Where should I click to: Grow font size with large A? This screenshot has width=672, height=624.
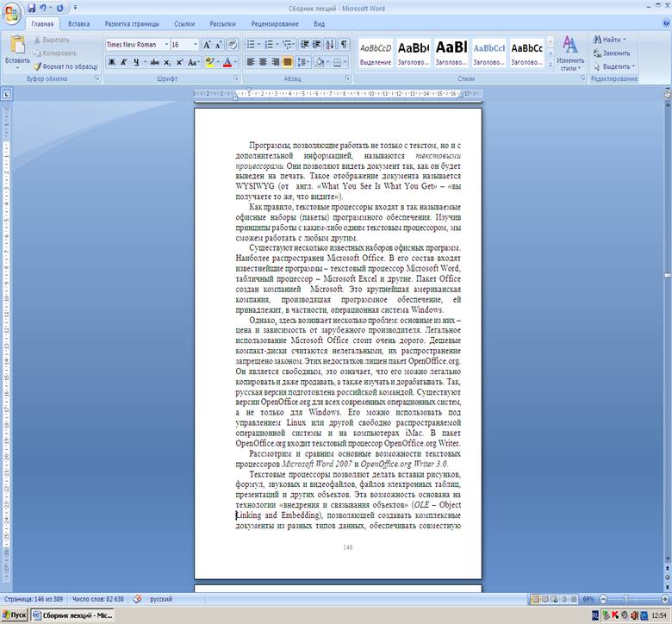(207, 45)
